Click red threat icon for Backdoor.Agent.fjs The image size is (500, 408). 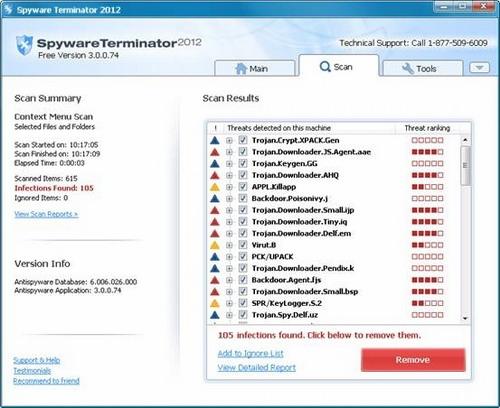point(215,280)
